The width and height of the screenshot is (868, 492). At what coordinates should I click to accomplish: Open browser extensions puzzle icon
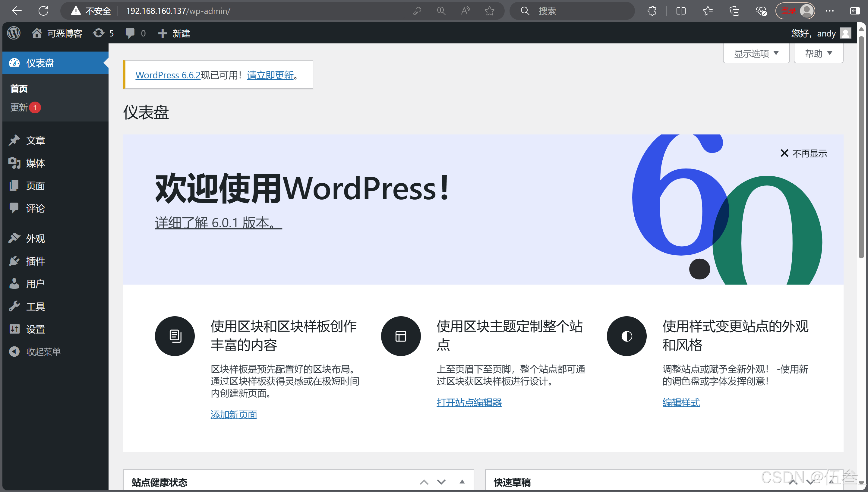(x=652, y=11)
